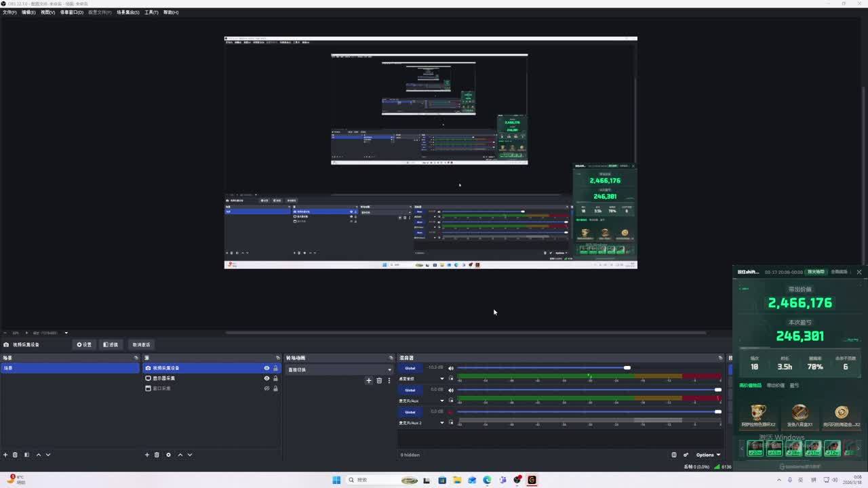868x488 pixels.
Task: Open source properties gear in sources toolbar
Action: [168, 455]
